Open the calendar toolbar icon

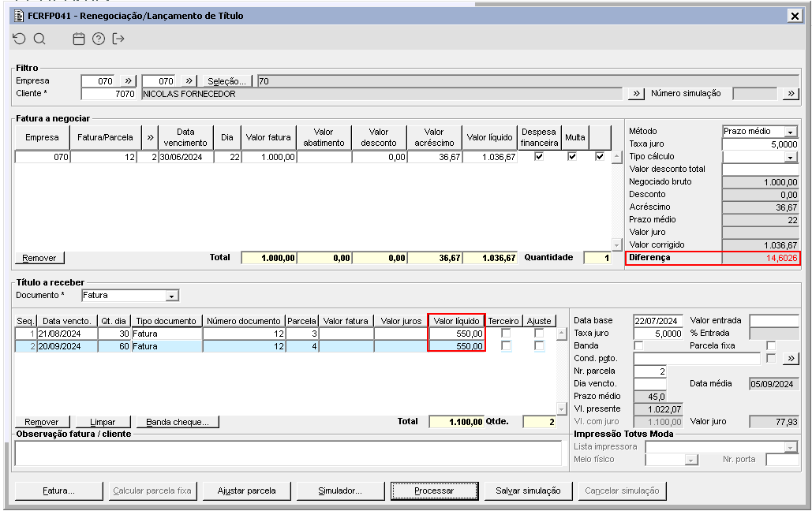tap(79, 39)
